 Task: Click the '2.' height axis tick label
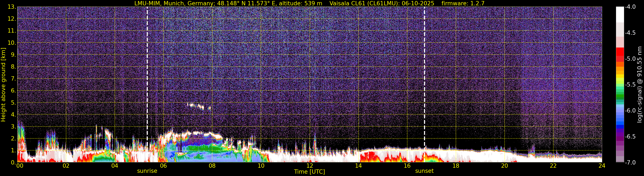pyautogui.click(x=13, y=139)
